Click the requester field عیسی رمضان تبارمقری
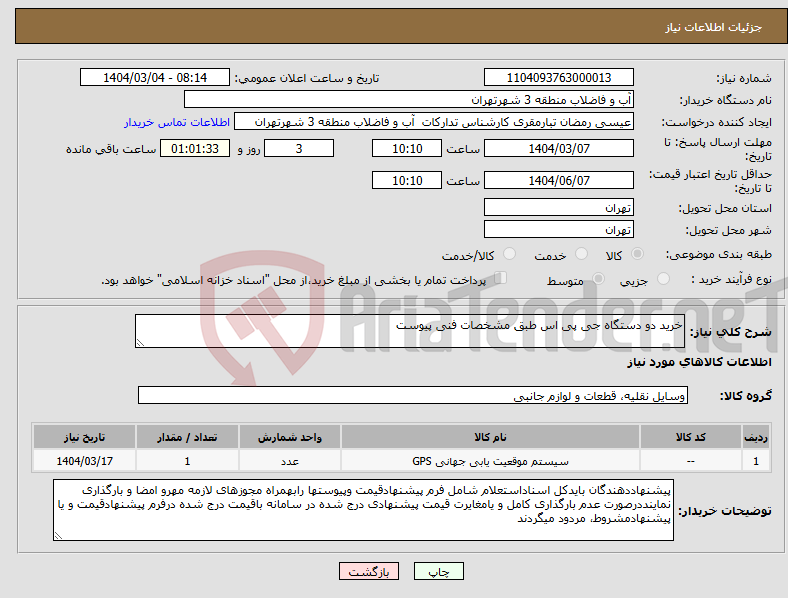Screen dimensions: 788x598 pos(434,122)
